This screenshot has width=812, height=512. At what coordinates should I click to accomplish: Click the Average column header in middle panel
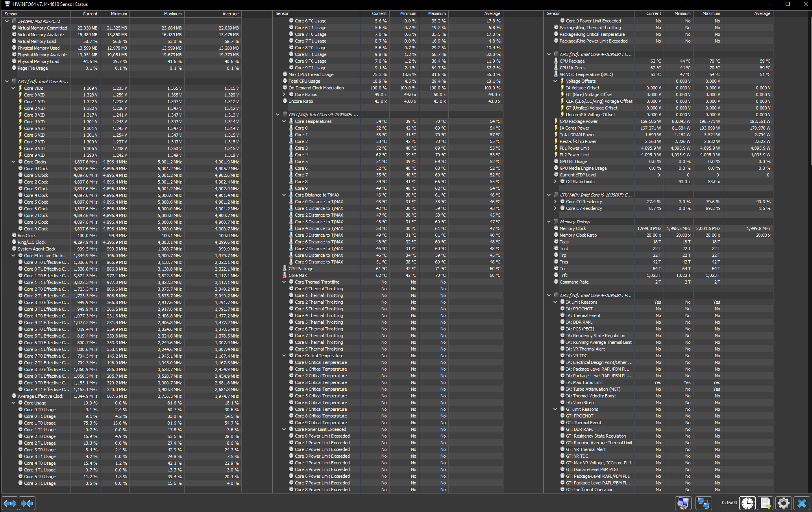[x=492, y=13]
